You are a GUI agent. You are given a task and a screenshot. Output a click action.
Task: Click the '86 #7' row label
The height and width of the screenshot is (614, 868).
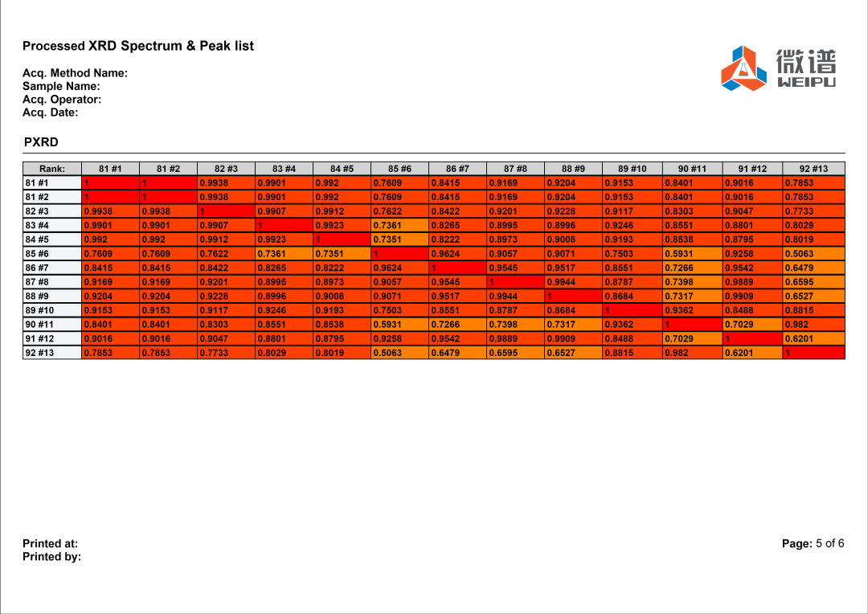point(52,268)
